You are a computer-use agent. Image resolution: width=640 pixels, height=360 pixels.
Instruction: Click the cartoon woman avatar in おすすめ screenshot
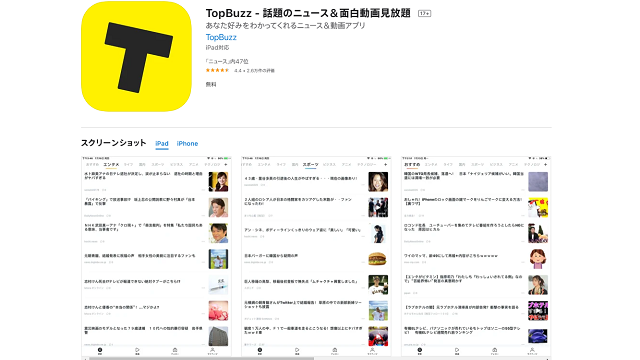pos(538,259)
